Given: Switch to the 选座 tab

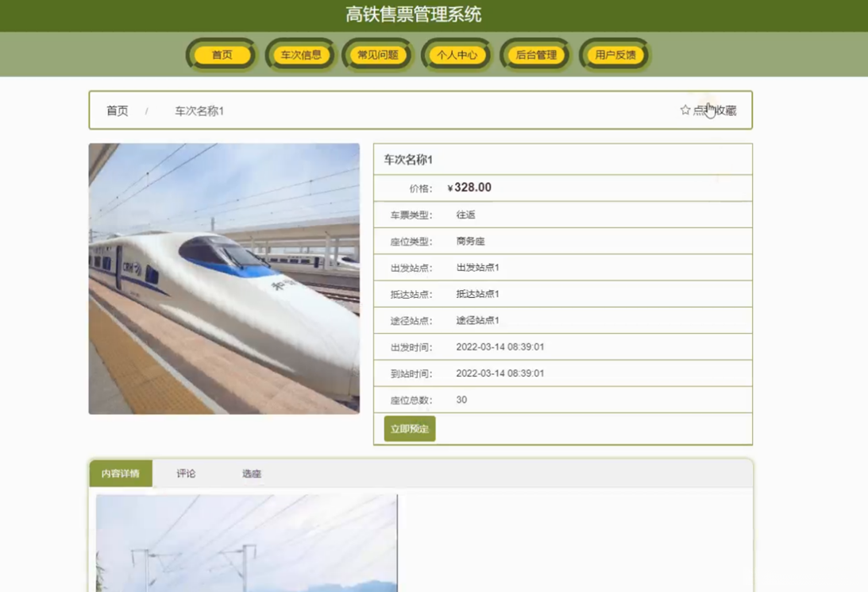Looking at the screenshot, I should (251, 474).
